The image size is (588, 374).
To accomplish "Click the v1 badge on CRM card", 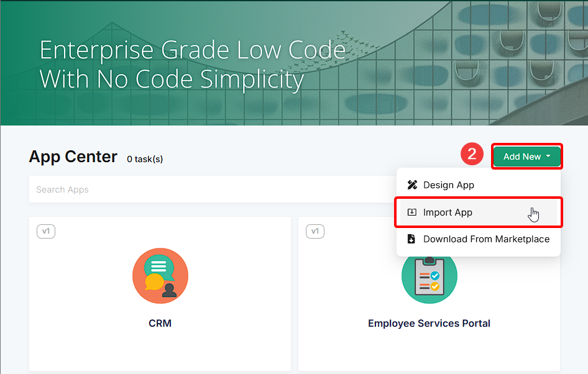I will pyautogui.click(x=46, y=231).
